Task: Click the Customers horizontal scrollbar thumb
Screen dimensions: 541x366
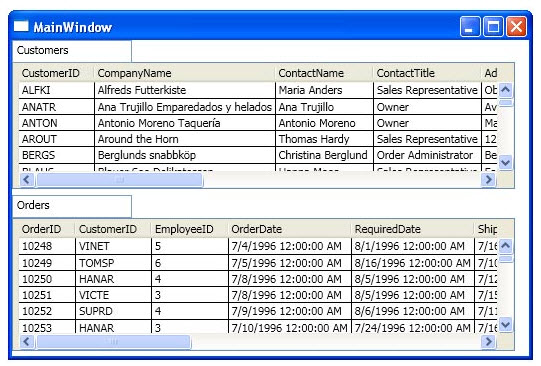Action: click(120, 180)
